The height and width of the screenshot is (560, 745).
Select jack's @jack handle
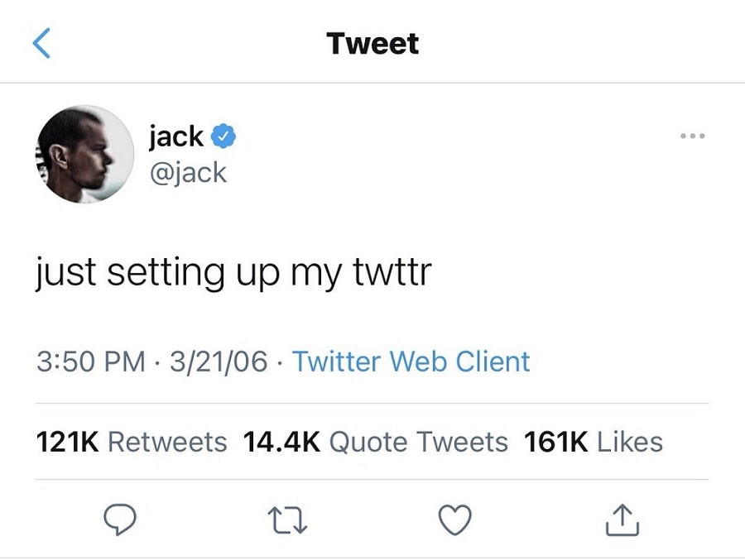[x=190, y=172]
